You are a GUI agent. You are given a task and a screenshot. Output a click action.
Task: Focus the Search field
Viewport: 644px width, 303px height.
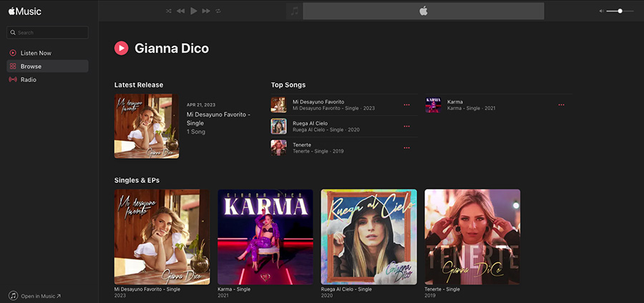click(48, 32)
